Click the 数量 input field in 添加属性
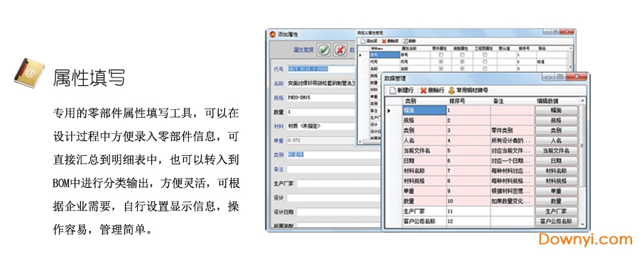The image size is (644, 256). [x=321, y=112]
